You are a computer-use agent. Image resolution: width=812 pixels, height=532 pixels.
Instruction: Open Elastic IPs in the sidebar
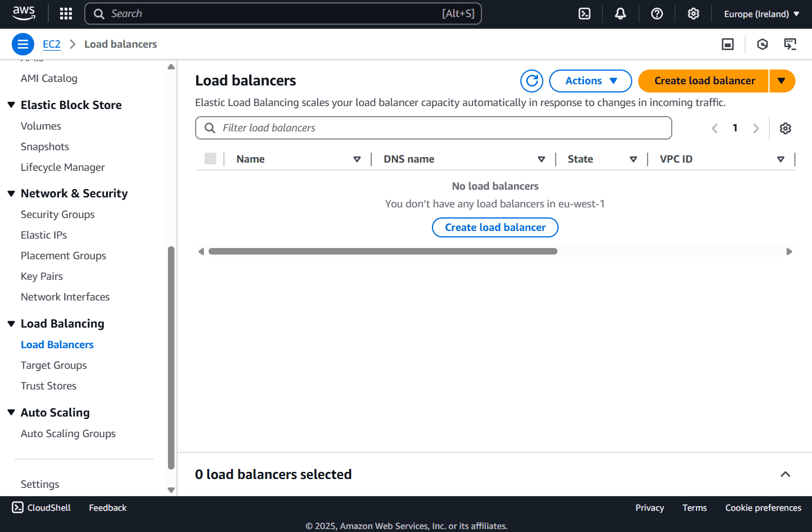tap(44, 235)
